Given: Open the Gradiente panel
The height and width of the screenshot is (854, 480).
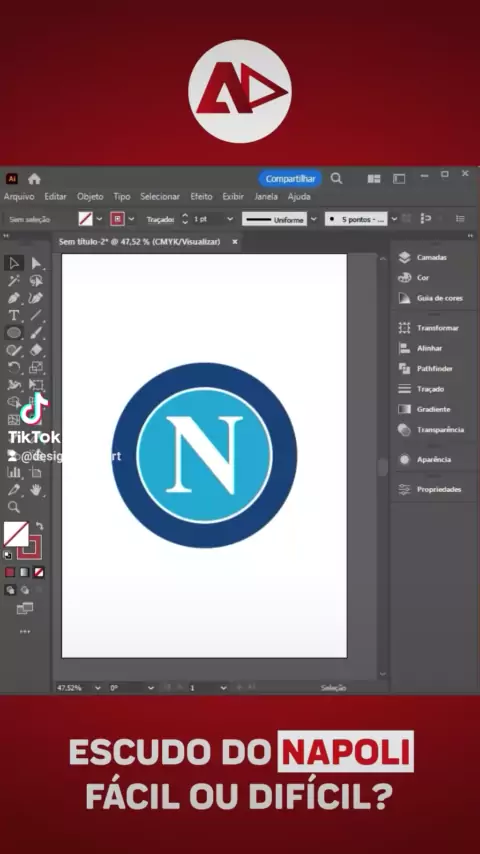Looking at the screenshot, I should click(433, 409).
